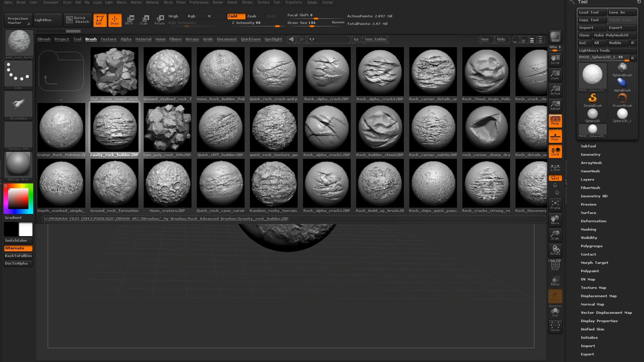Toggle Local symmetry mode

[555, 151]
